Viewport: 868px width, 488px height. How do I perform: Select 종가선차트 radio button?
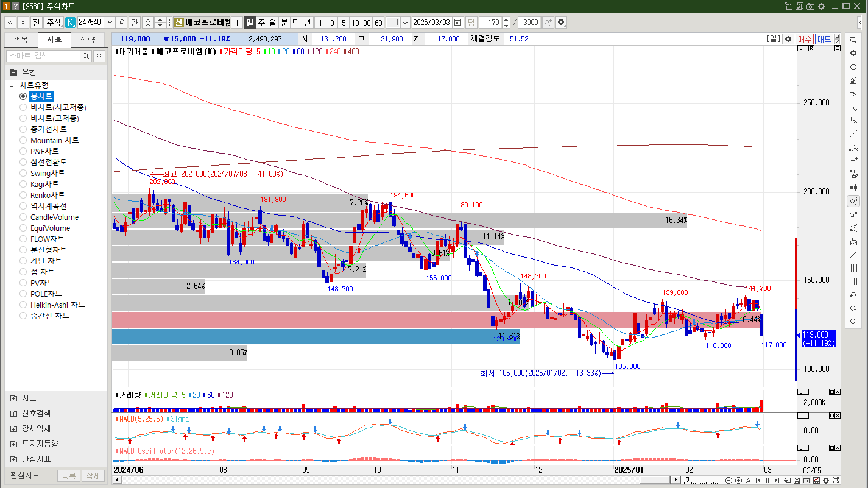23,129
